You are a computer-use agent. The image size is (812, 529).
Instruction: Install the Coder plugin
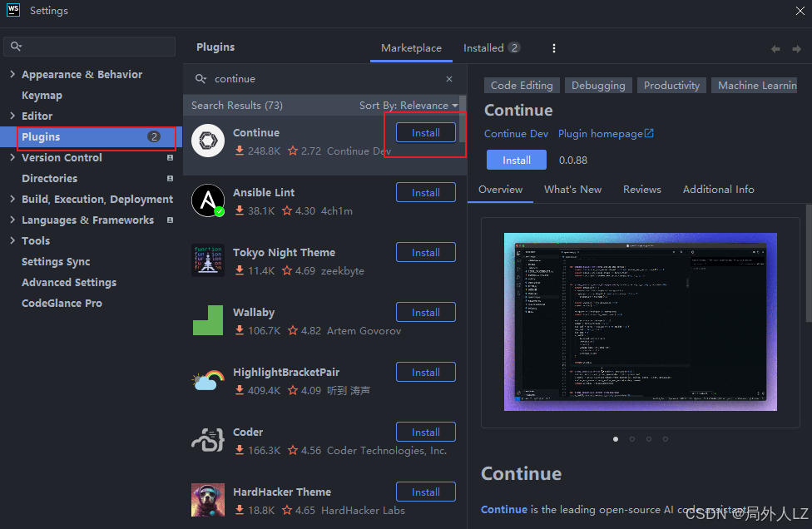coord(426,433)
